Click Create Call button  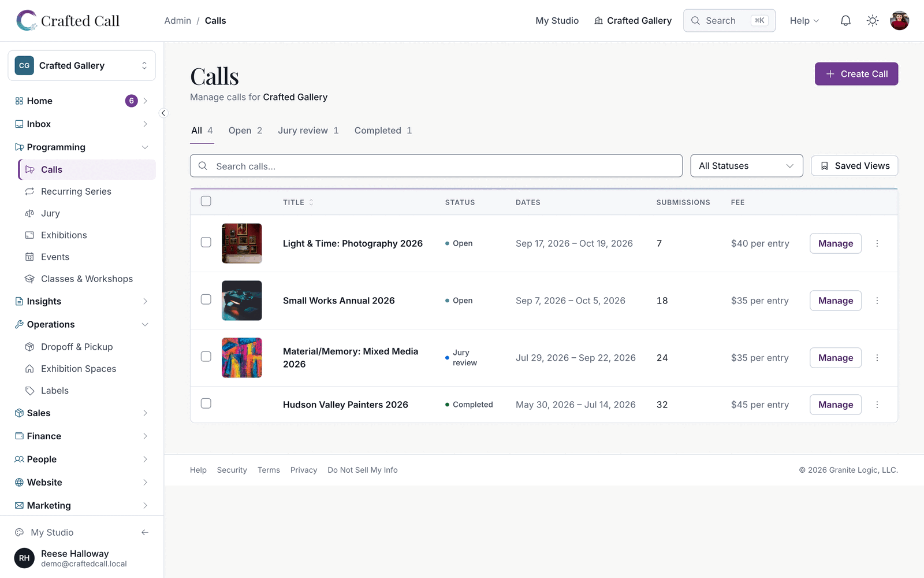click(856, 74)
